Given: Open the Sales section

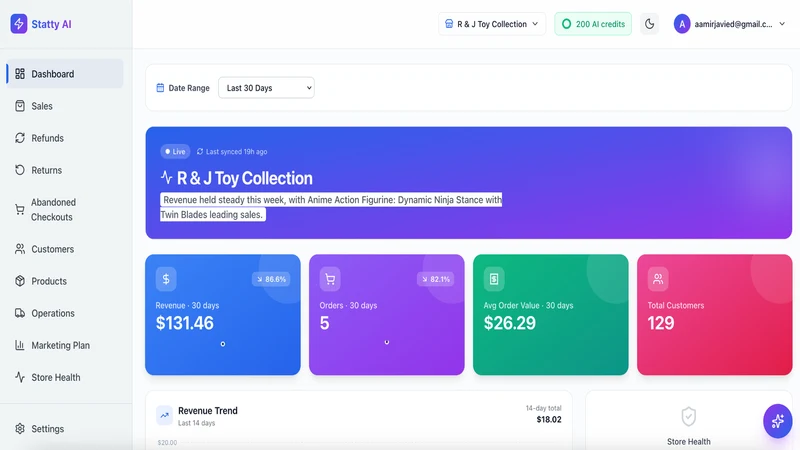Looking at the screenshot, I should 65,106.
